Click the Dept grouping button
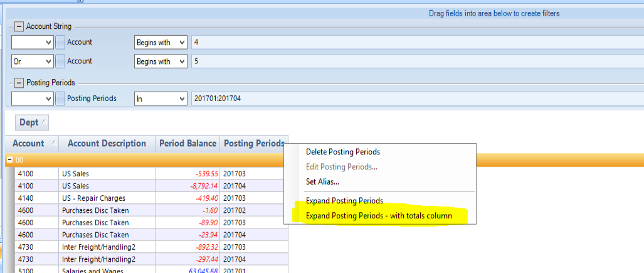The height and width of the screenshot is (273, 644). [x=31, y=123]
